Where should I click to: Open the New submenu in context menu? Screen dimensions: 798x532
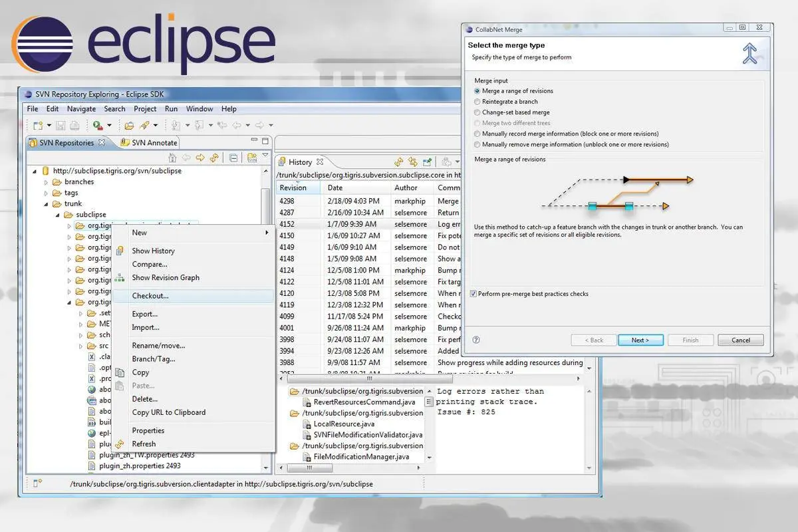(x=193, y=233)
